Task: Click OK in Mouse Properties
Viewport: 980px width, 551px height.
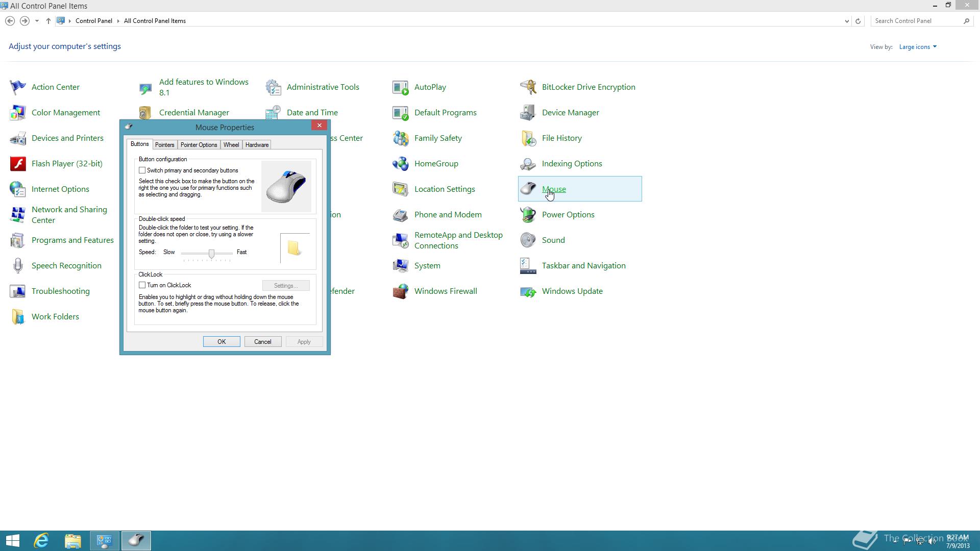Action: pyautogui.click(x=222, y=342)
